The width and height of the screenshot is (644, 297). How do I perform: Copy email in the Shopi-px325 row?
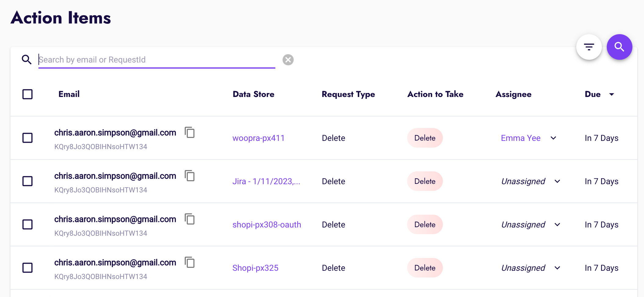click(190, 263)
